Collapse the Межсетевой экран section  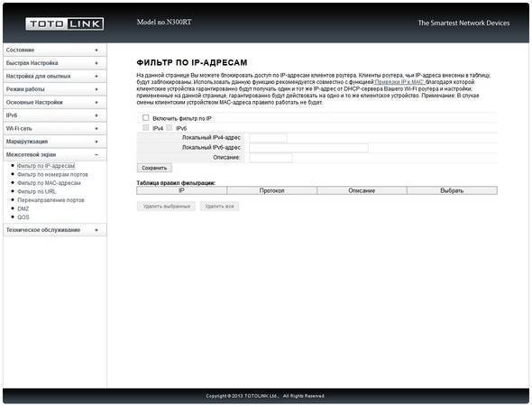[55, 155]
